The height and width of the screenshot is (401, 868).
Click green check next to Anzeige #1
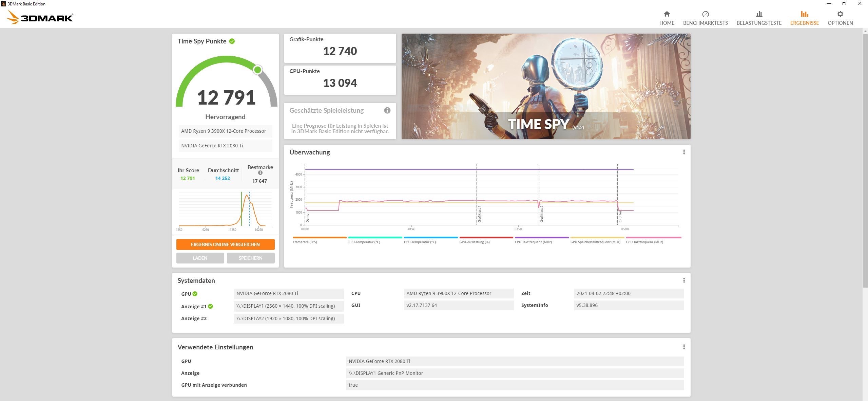click(x=211, y=306)
